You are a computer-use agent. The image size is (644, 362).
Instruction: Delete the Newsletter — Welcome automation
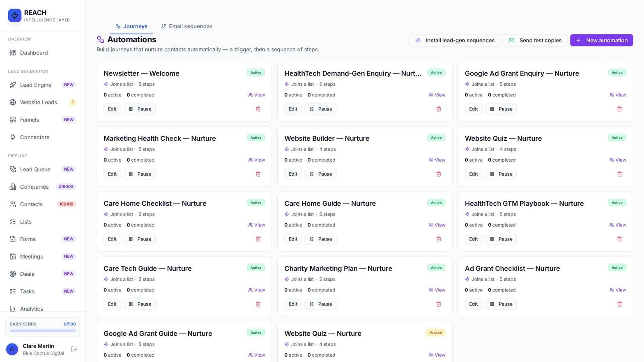tap(258, 109)
